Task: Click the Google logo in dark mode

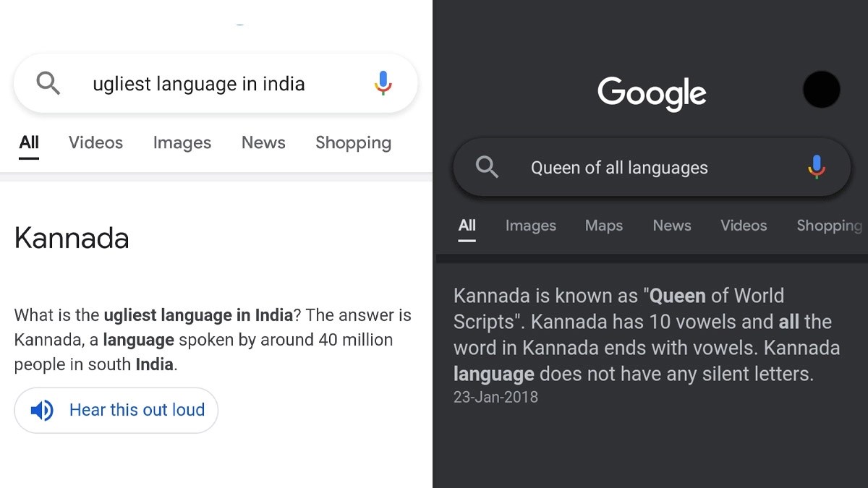Action: point(652,93)
